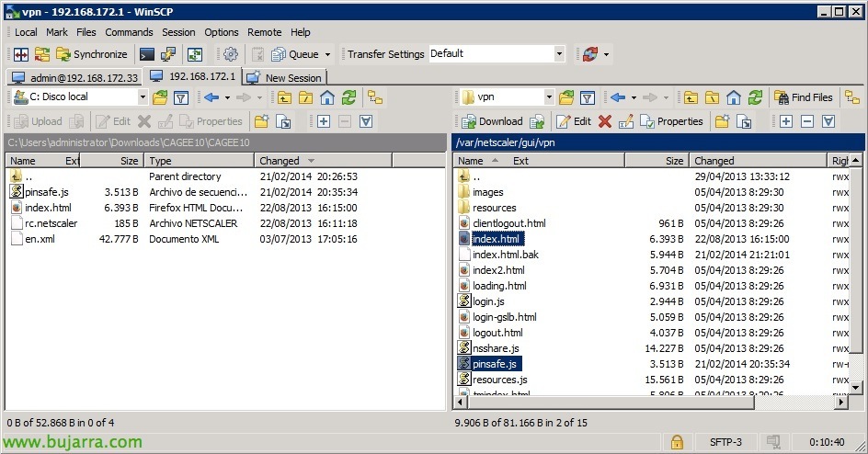
Task: Go to remote parent directory icon
Action: pos(691,98)
